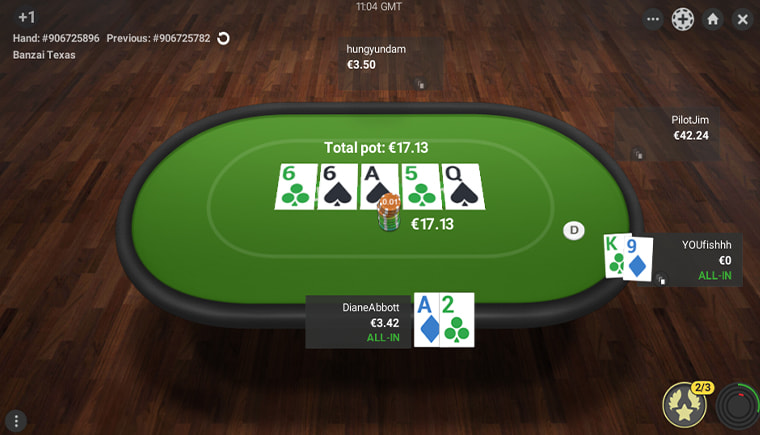Viewport: 760px width, 435px height.
Task: Close the table with X button
Action: click(743, 19)
